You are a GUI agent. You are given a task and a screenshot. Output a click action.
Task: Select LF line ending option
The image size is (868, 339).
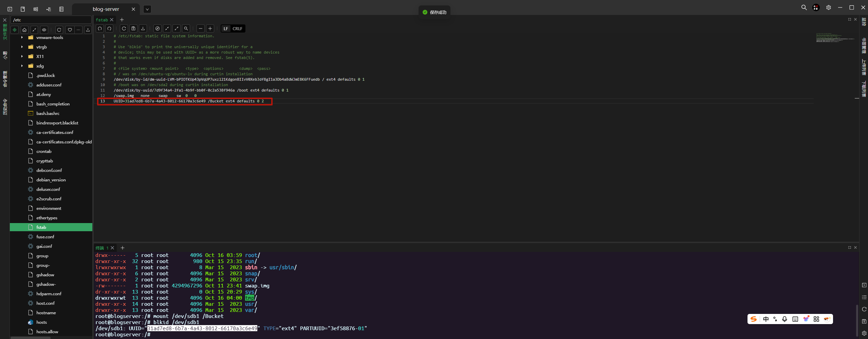pyautogui.click(x=226, y=28)
